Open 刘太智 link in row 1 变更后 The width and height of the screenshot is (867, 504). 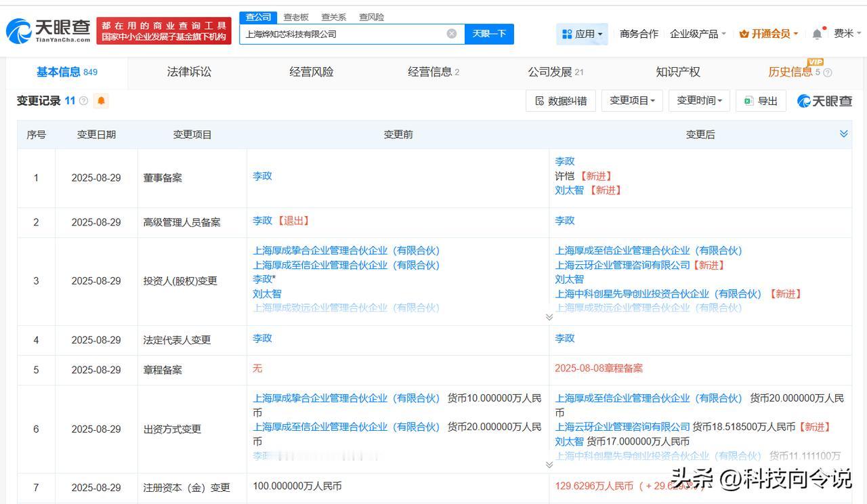pyautogui.click(x=569, y=190)
